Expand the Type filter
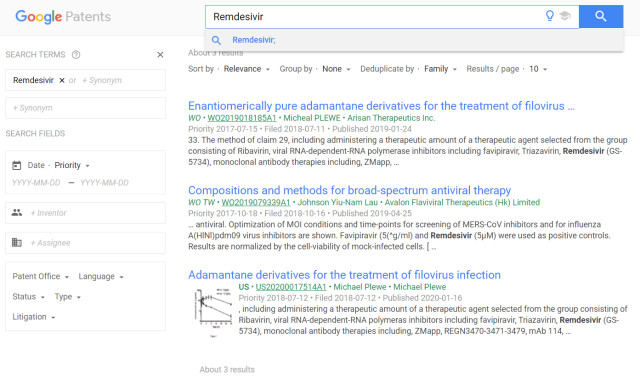 pos(67,297)
